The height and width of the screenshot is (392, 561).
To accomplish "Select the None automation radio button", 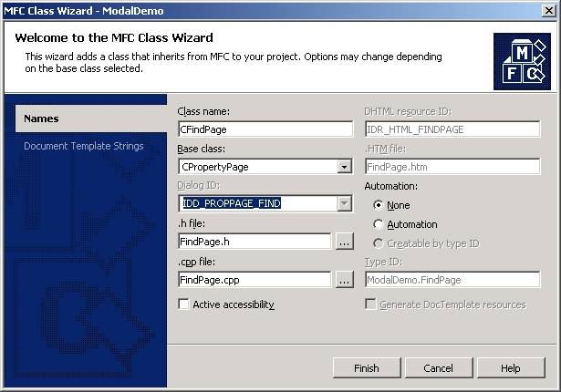I will (x=378, y=205).
